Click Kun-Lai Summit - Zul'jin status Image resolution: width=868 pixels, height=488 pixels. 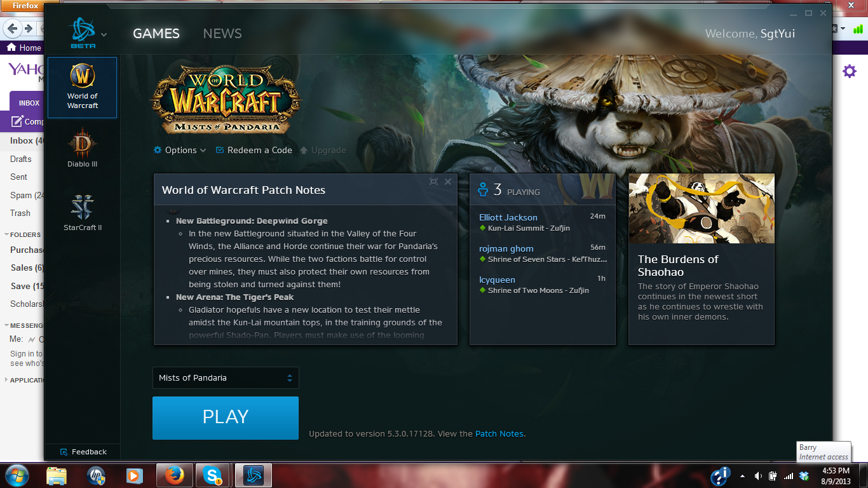coord(529,228)
